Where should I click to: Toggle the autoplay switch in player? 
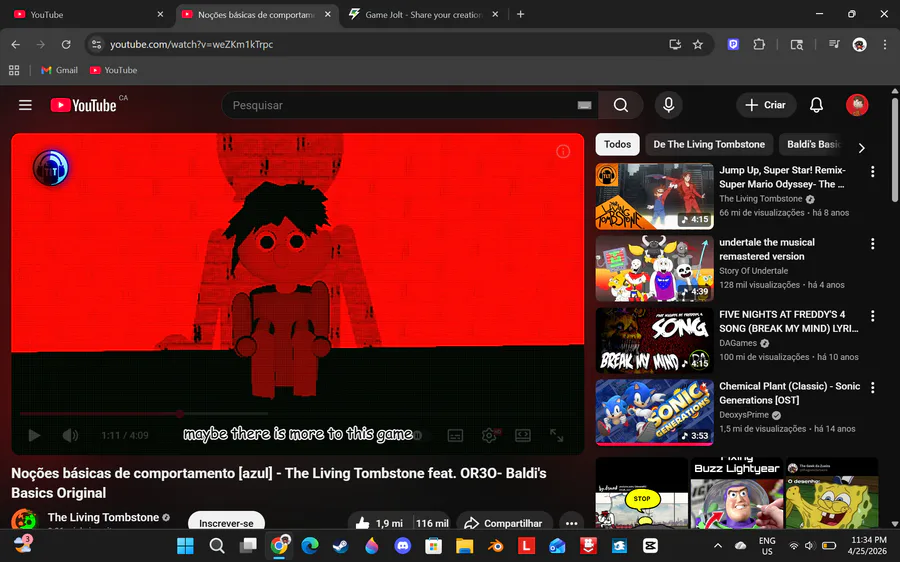418,435
